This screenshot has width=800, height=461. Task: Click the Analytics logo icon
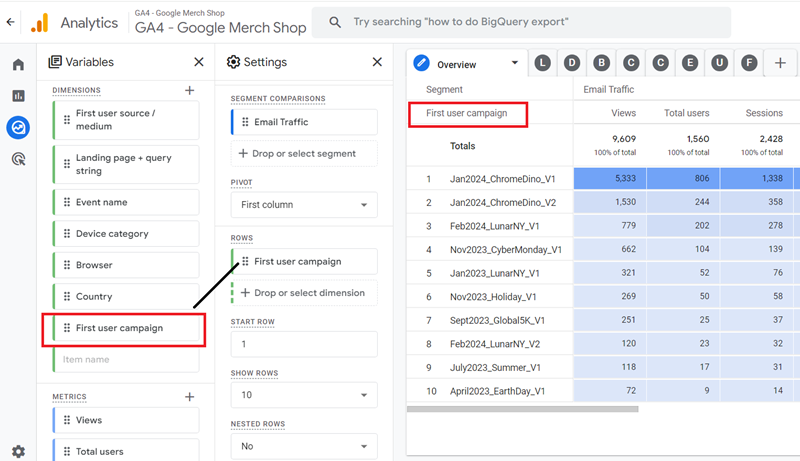coord(40,22)
